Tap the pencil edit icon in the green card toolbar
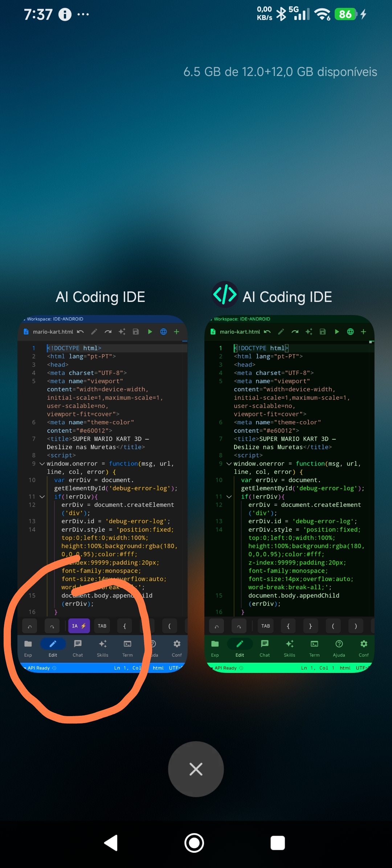This screenshot has width=392, height=868. (x=281, y=332)
